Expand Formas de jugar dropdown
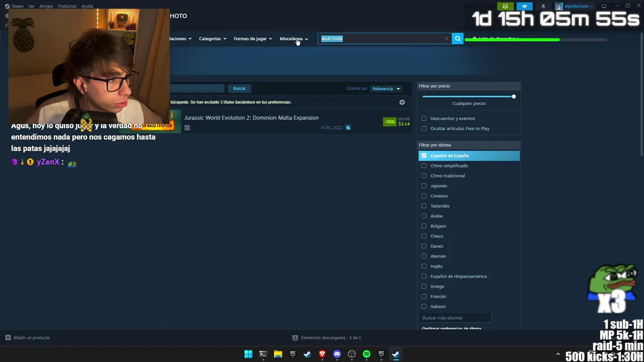Screen dimensions: 644x362 coord(253,39)
